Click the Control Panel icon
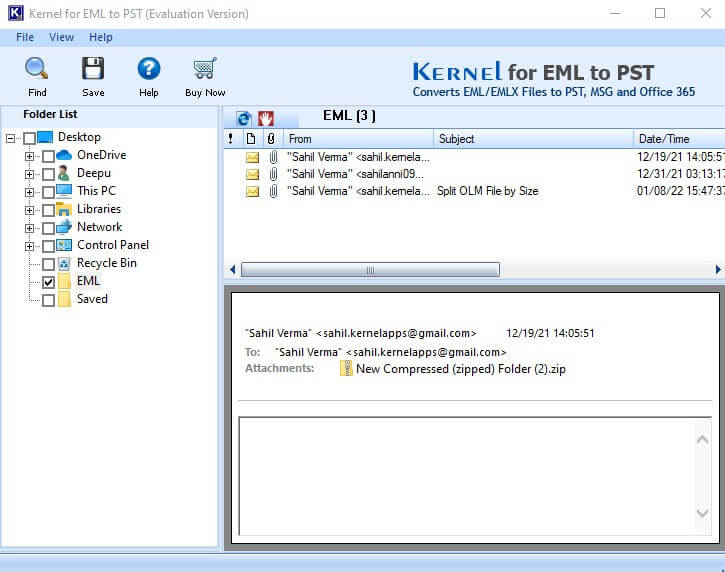The height and width of the screenshot is (572, 725). [64, 245]
